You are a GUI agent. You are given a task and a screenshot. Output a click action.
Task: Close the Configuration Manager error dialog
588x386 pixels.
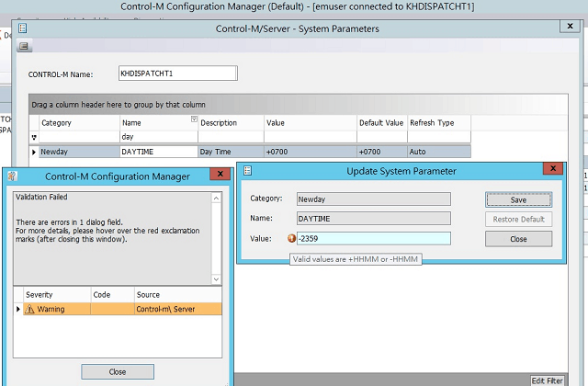click(220, 174)
